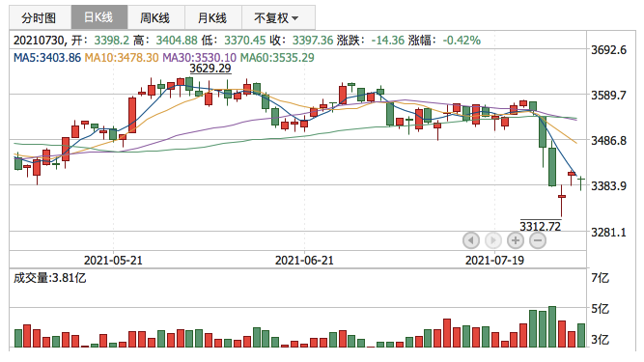644x362 pixels.
Task: Click the 20210730 date in the header
Action: (39, 41)
